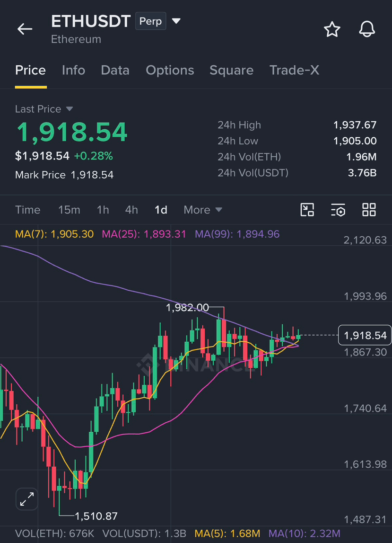This screenshot has width=392, height=543.
Task: Select the 4h chart interval
Action: [x=131, y=210]
